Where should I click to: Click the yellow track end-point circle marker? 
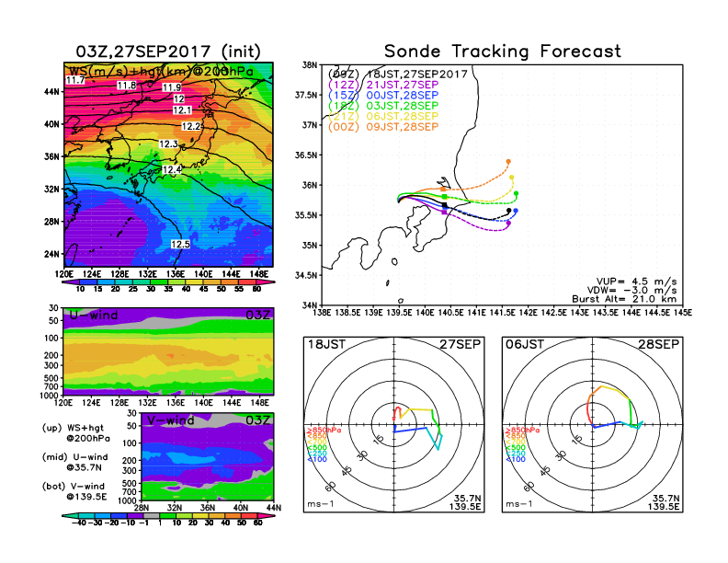pyautogui.click(x=512, y=178)
